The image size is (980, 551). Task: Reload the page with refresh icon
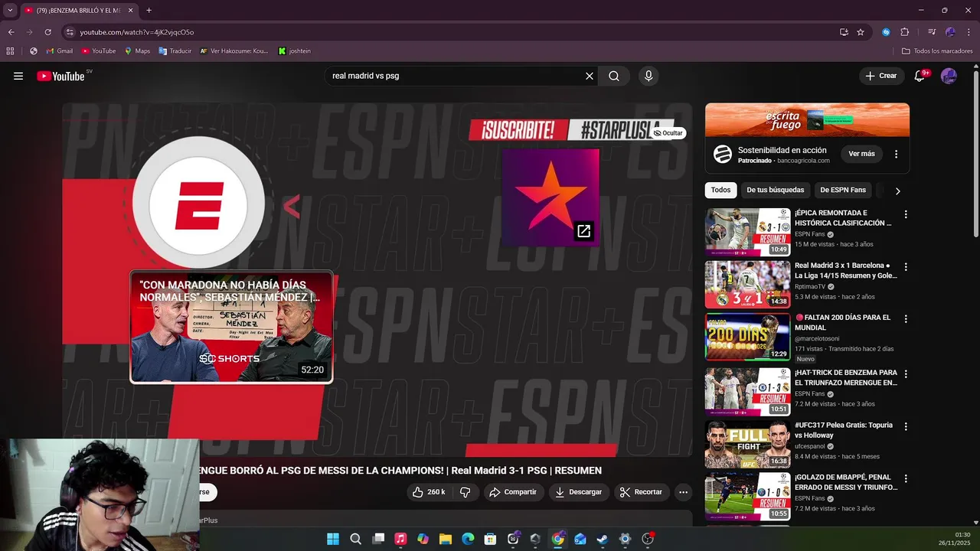[47, 32]
